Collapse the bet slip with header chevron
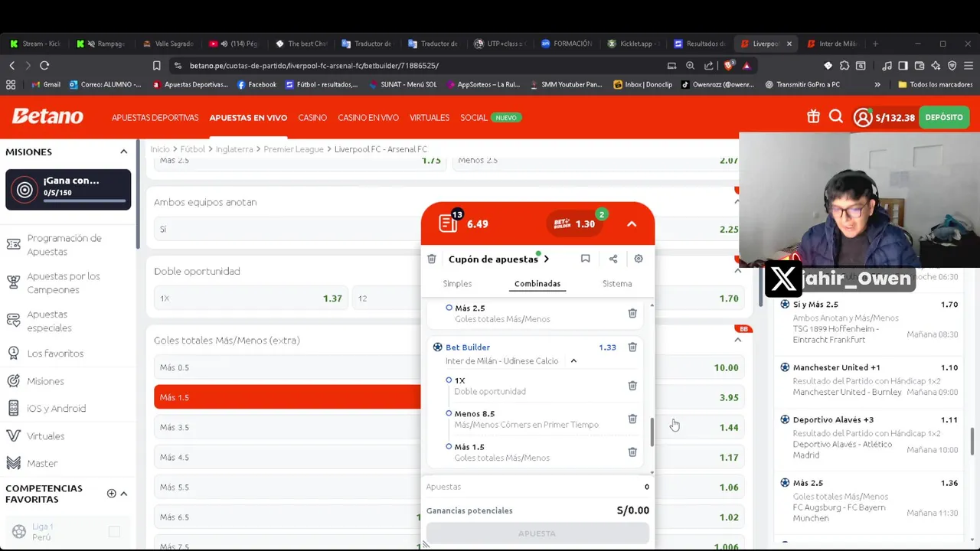980x551 pixels. (x=632, y=224)
